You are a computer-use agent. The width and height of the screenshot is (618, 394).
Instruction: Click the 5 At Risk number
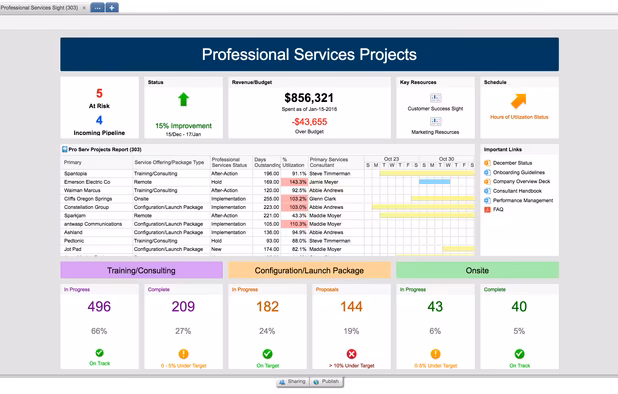pos(99,93)
